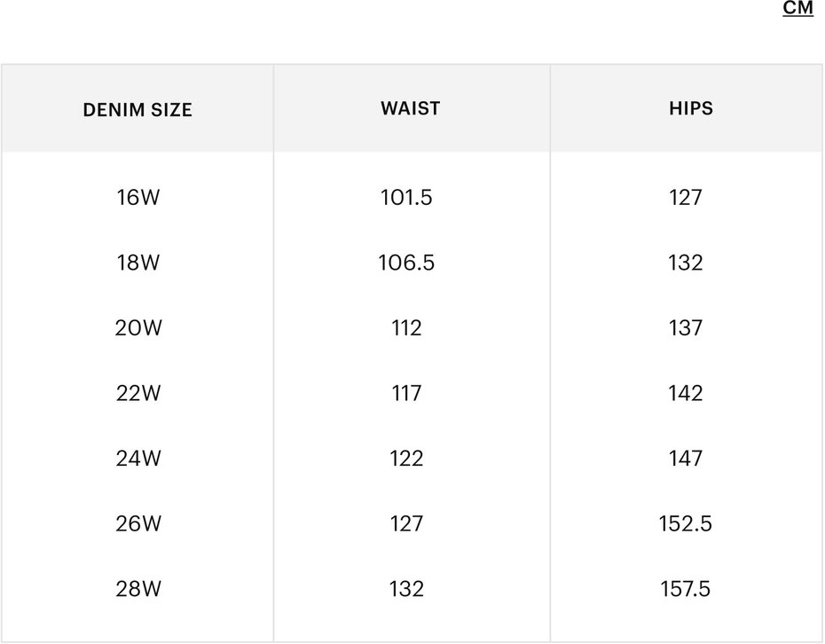Click hips value 152.5
This screenshot has width=825, height=644.
(x=685, y=523)
